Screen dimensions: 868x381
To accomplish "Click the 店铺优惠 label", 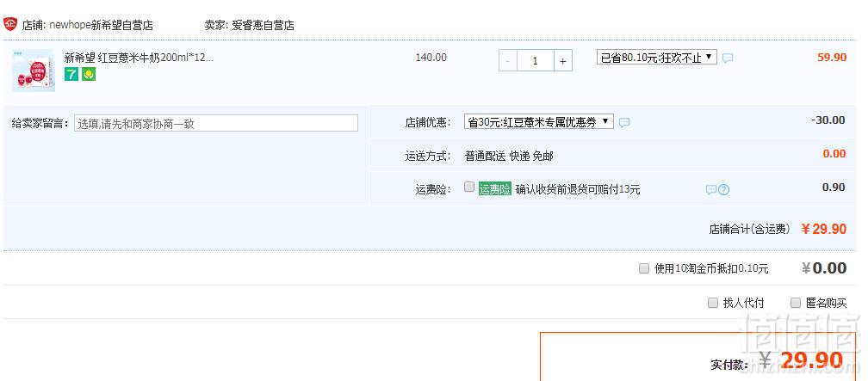I will (428, 123).
